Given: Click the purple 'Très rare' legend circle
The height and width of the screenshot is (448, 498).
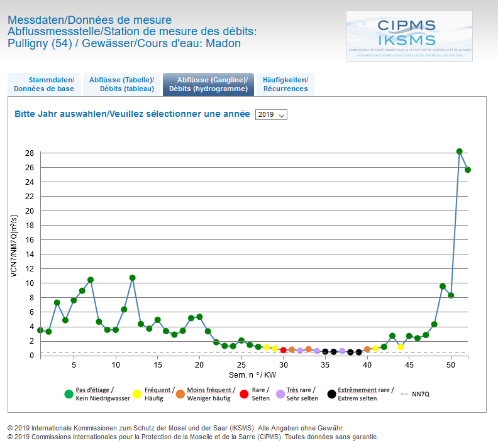Looking at the screenshot, I should pyautogui.click(x=280, y=394).
